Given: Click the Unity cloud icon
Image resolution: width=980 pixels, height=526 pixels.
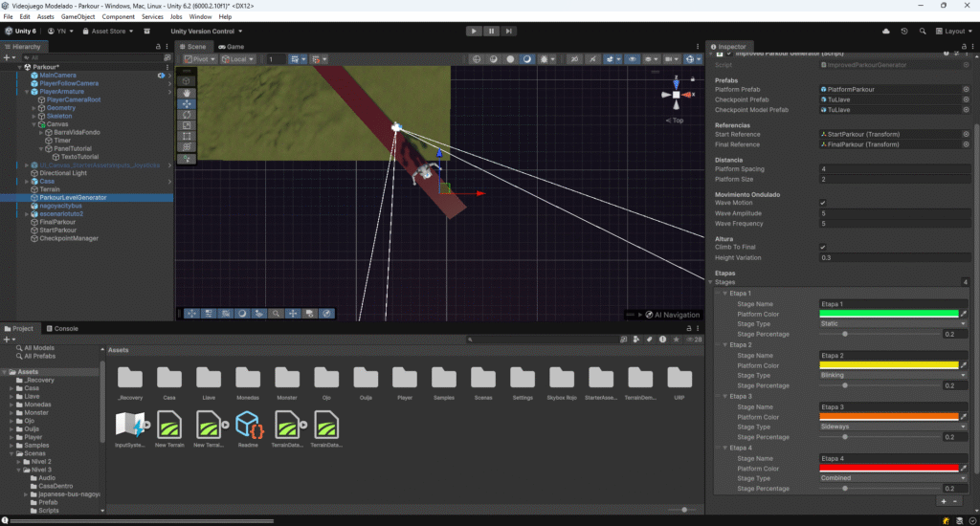Looking at the screenshot, I should 886,31.
